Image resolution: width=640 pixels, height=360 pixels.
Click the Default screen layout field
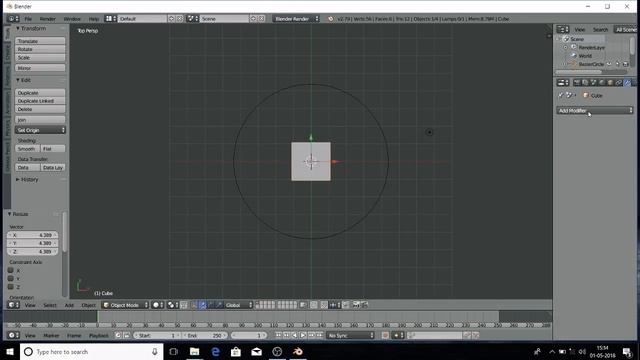(142, 19)
